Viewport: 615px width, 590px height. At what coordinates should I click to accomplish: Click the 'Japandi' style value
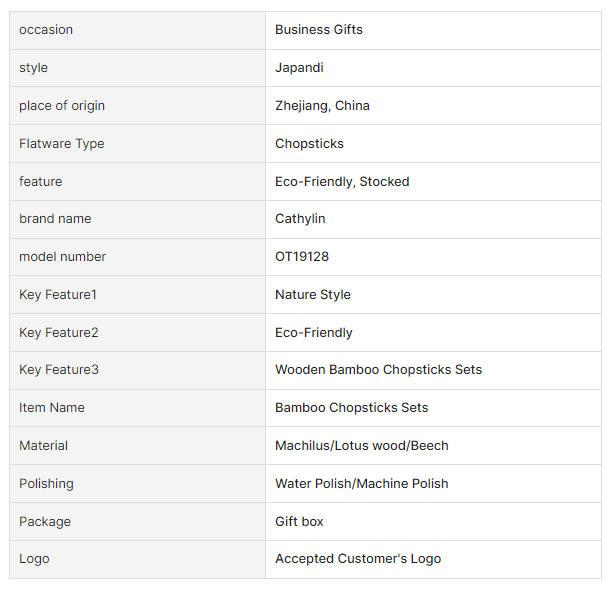point(299,68)
